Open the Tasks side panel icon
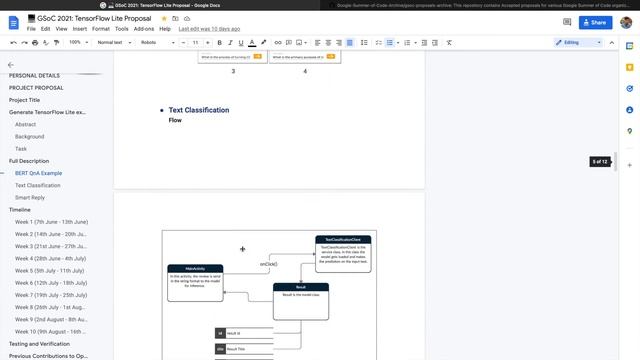The height and width of the screenshot is (360, 640). [630, 89]
